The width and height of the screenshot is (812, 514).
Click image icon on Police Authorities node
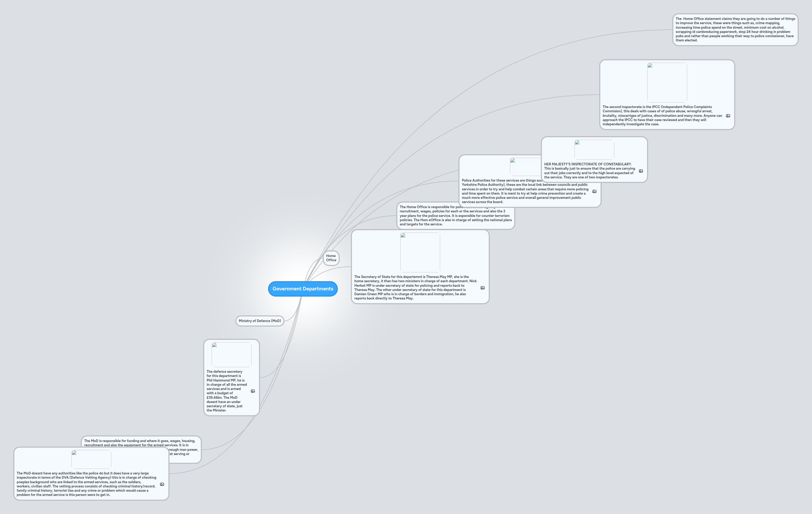click(594, 191)
